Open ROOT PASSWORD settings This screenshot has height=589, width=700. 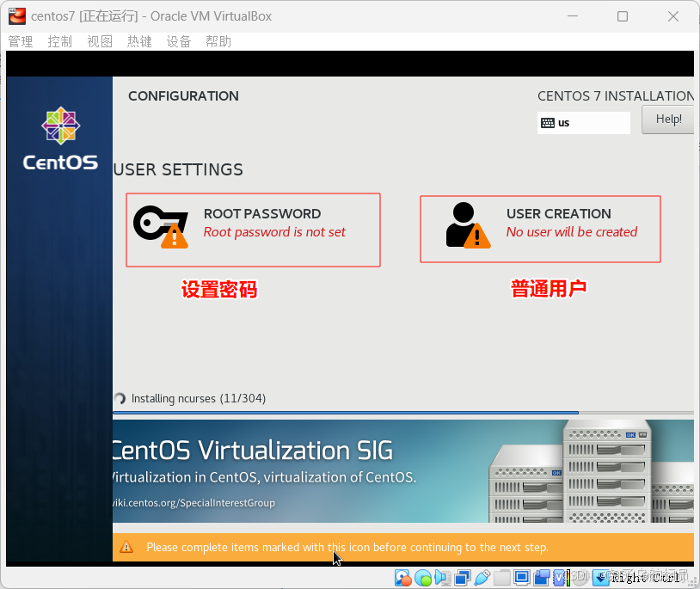(x=253, y=230)
